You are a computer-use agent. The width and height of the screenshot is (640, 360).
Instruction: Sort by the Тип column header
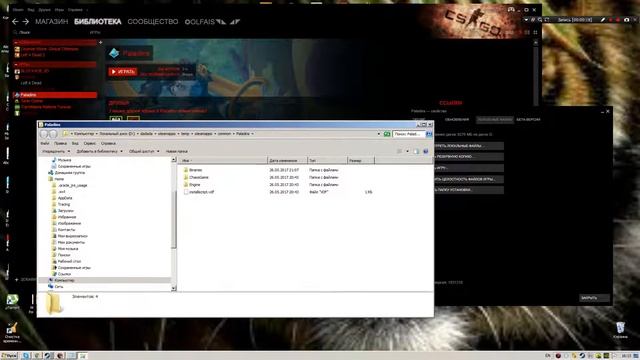click(x=327, y=160)
